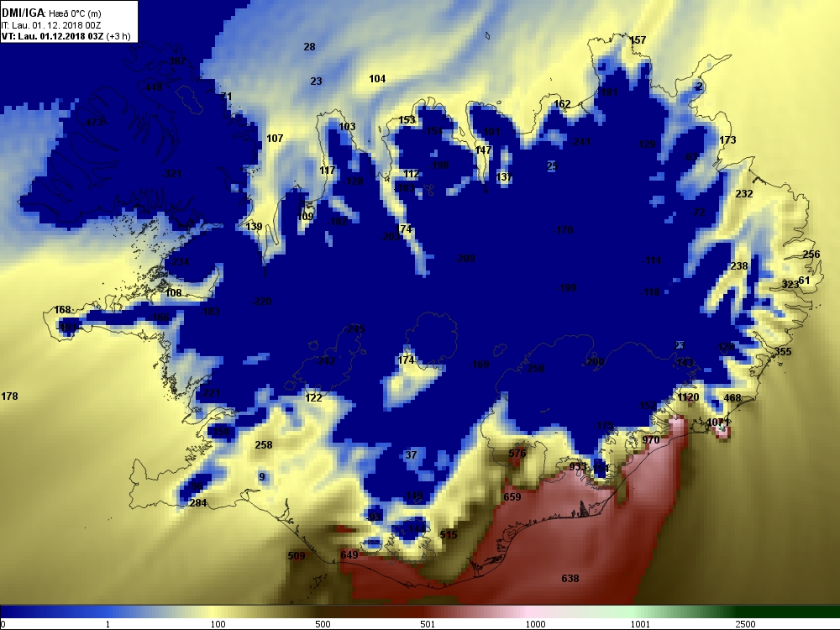Click the value '448' in the Westfjords

click(x=154, y=87)
